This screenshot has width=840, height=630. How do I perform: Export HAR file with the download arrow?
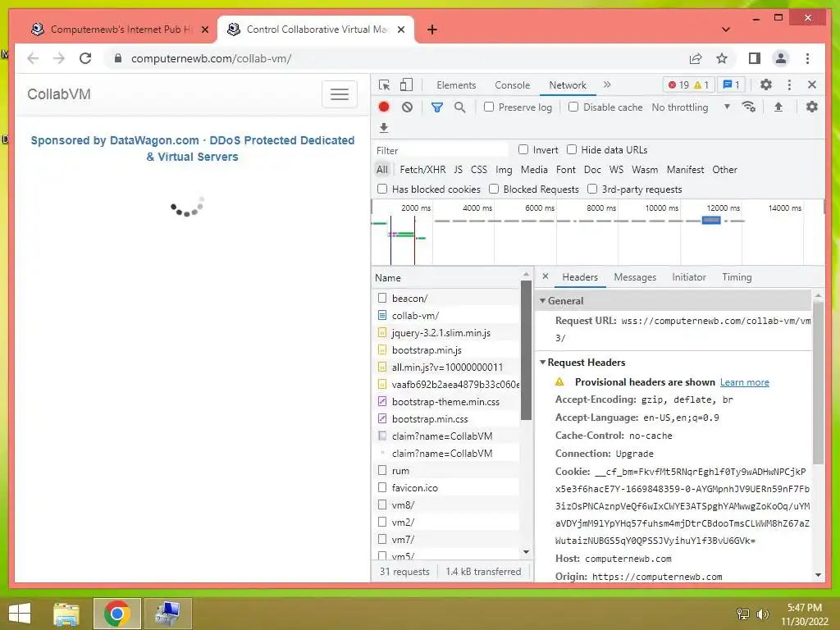tap(384, 127)
